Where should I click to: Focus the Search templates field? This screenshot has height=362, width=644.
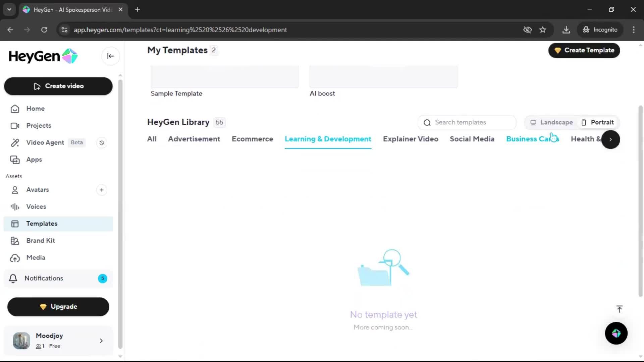(x=467, y=122)
